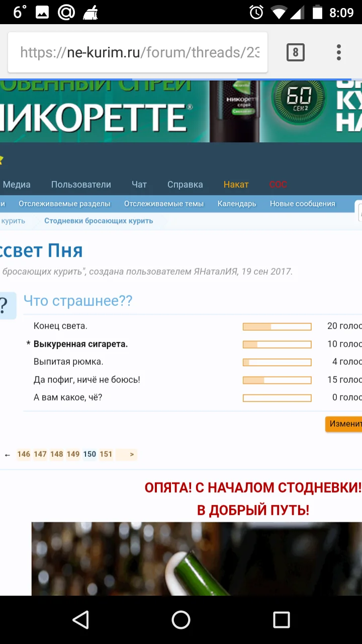
Task: Click the Выкуренная сигарета result bar
Action: [277, 345]
